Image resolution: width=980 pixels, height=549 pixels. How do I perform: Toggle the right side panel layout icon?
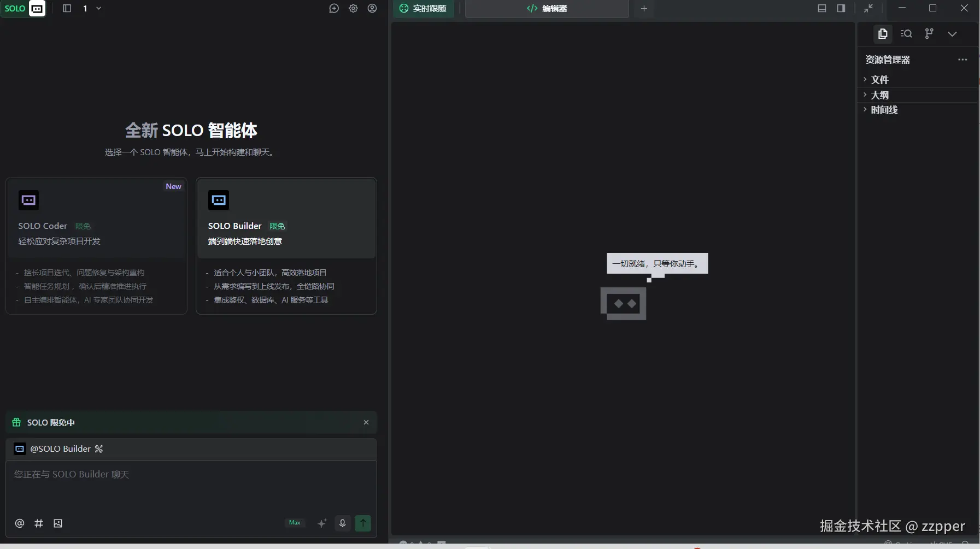coord(841,8)
